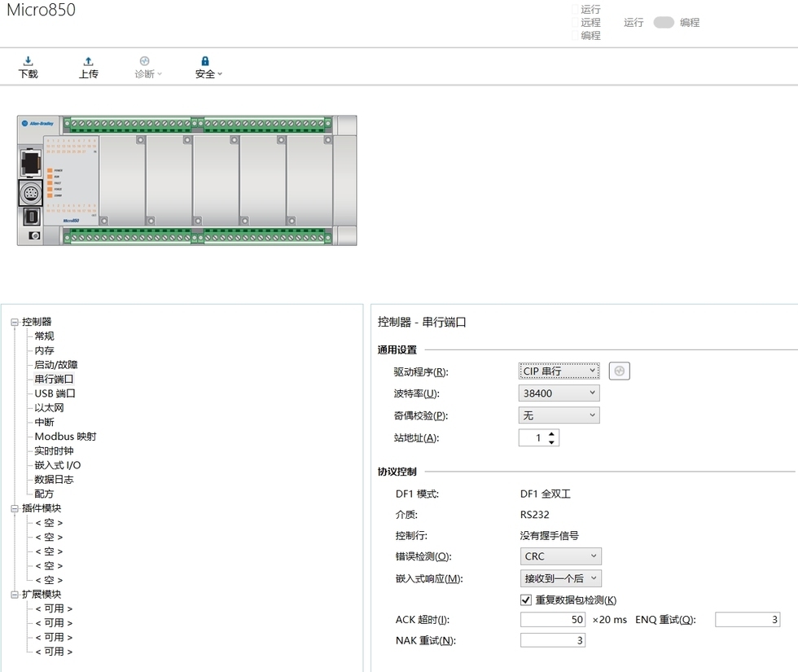The height and width of the screenshot is (672, 798).
Task: Click the RS232 medium value
Action: coord(534,515)
